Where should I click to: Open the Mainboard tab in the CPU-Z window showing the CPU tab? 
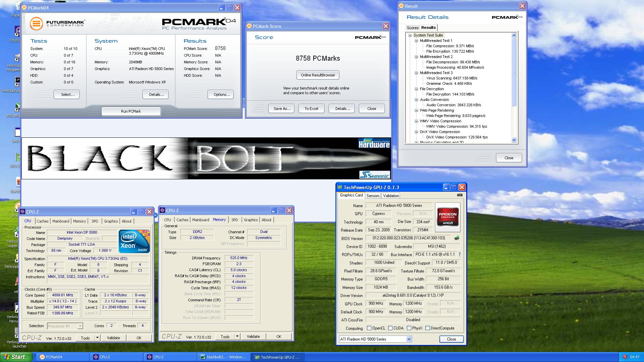pyautogui.click(x=61, y=221)
